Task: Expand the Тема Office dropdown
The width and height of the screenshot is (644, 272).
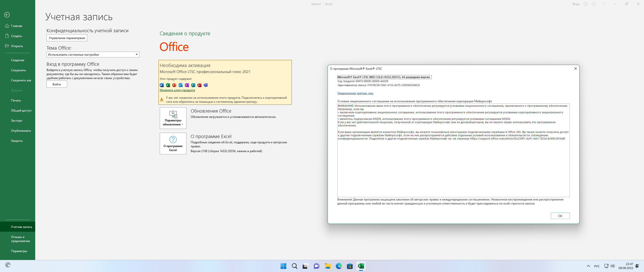Action: pyautogui.click(x=93, y=55)
